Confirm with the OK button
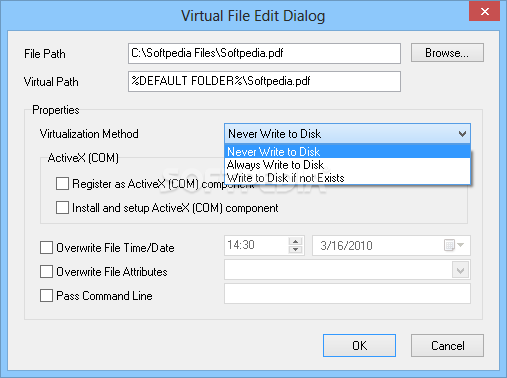The width and height of the screenshot is (507, 378). (x=359, y=346)
